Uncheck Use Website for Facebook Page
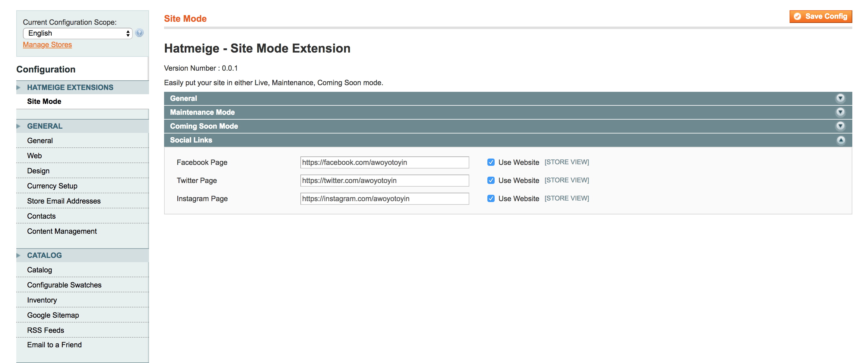 coord(491,162)
